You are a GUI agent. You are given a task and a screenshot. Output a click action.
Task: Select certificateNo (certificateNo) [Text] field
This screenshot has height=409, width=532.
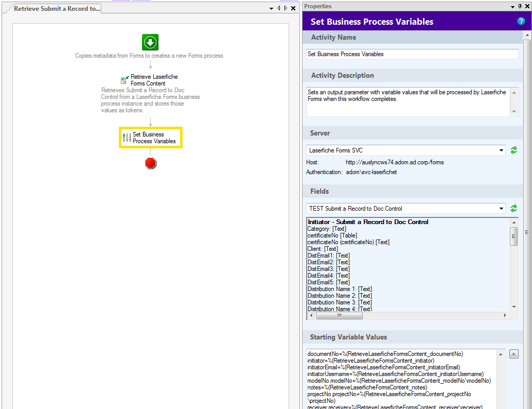(x=348, y=242)
